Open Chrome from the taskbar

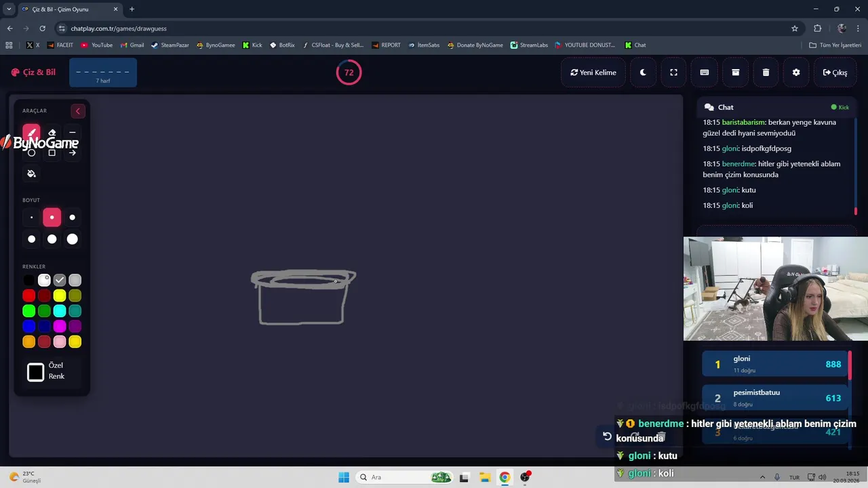pyautogui.click(x=505, y=477)
